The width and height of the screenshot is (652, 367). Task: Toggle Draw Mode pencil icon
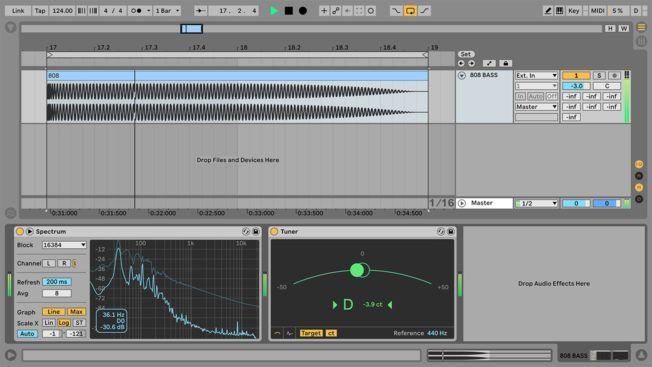tap(548, 11)
